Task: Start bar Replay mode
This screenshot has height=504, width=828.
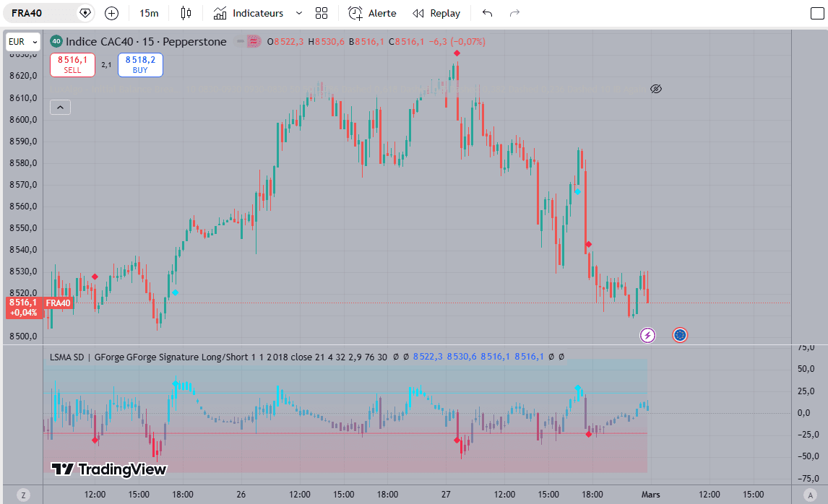Action: click(436, 13)
